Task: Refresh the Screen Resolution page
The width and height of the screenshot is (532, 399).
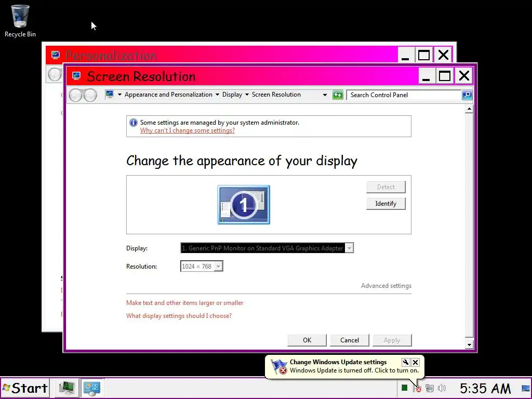Action: pos(338,95)
